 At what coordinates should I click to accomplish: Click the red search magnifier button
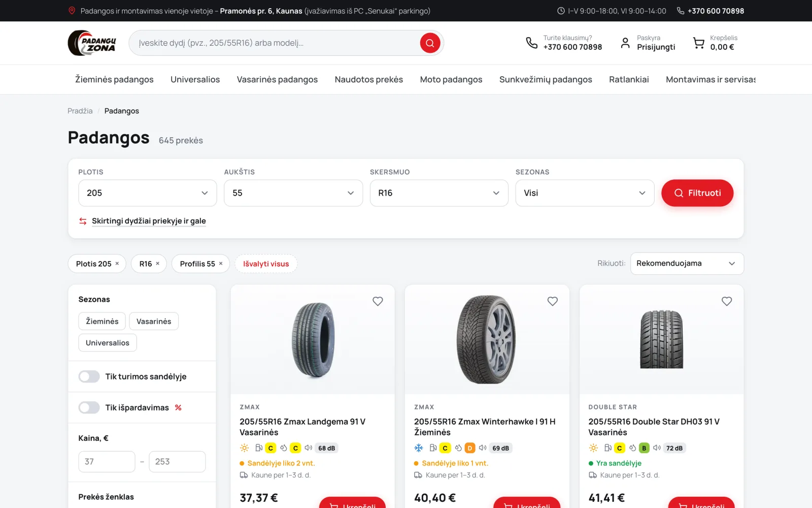coord(430,43)
